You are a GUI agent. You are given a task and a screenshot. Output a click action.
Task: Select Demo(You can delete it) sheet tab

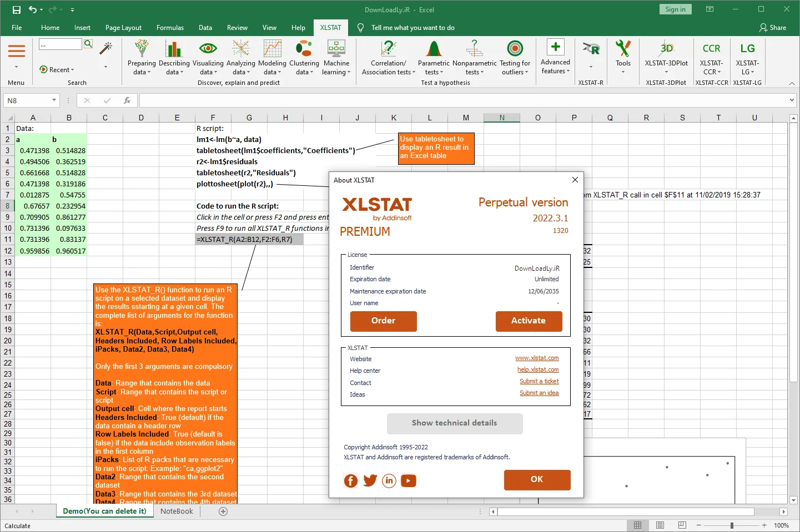click(104, 511)
